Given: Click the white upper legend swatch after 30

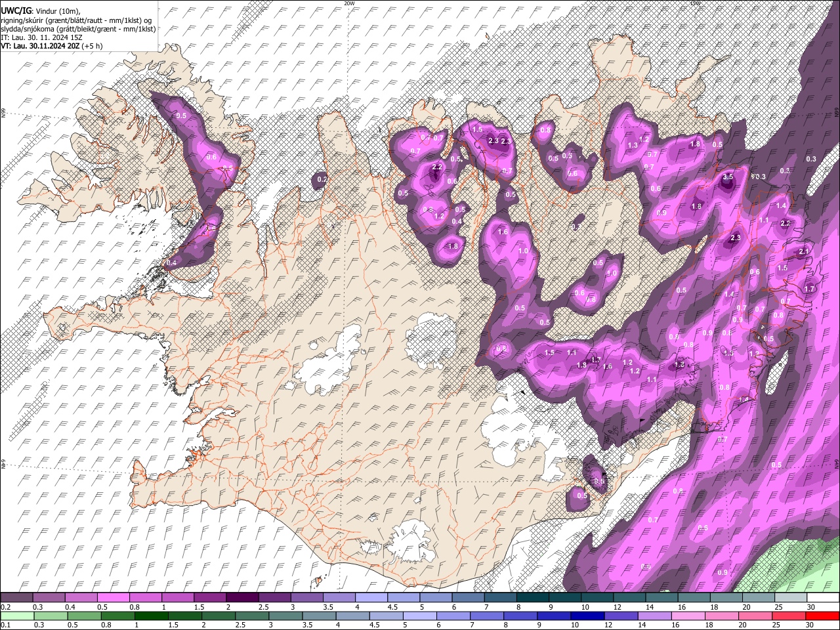Looking at the screenshot, I should coord(823,598).
